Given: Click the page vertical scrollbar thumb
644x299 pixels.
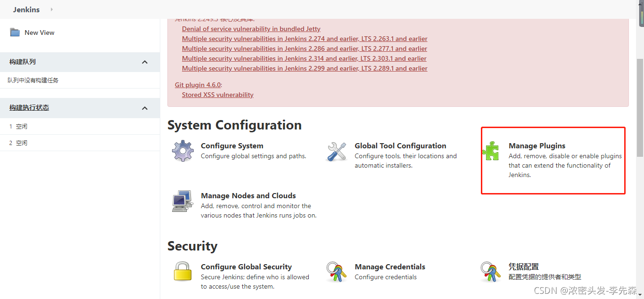Looking at the screenshot, I should pos(640,108).
